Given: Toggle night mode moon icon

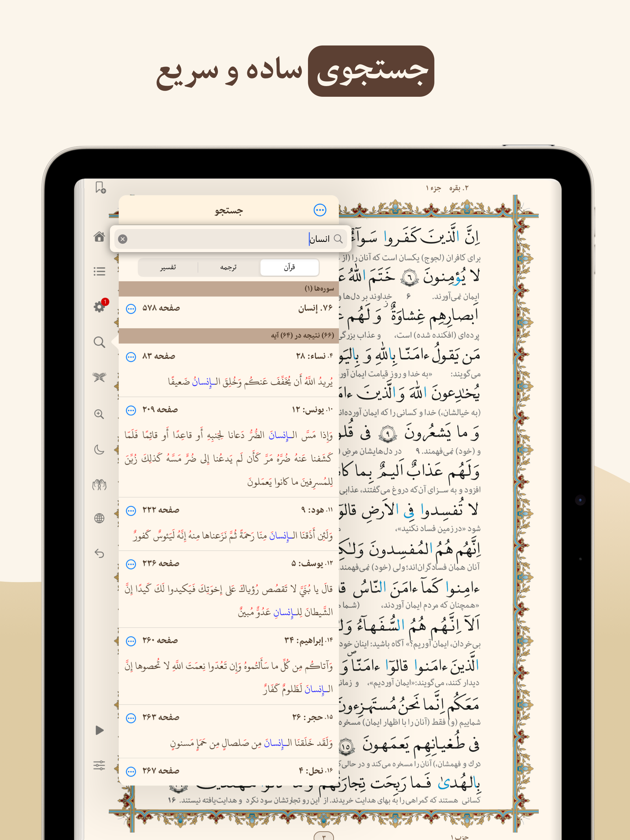Looking at the screenshot, I should (99, 450).
